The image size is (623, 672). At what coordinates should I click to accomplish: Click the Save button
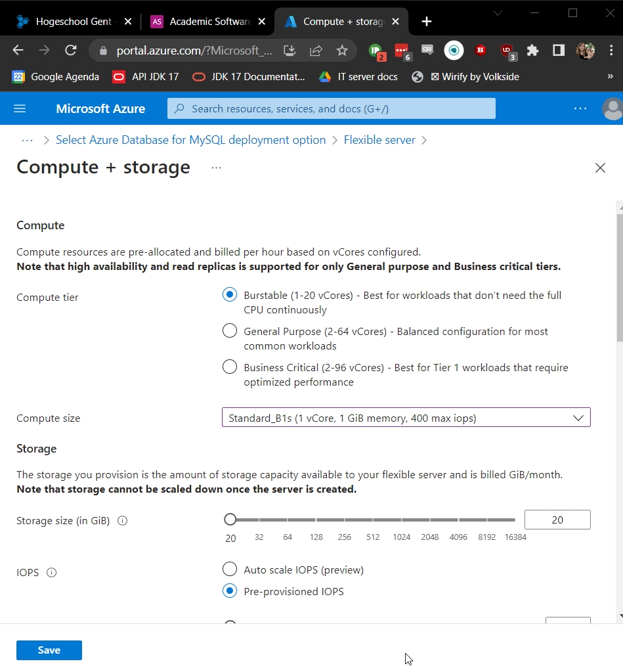pyautogui.click(x=49, y=650)
